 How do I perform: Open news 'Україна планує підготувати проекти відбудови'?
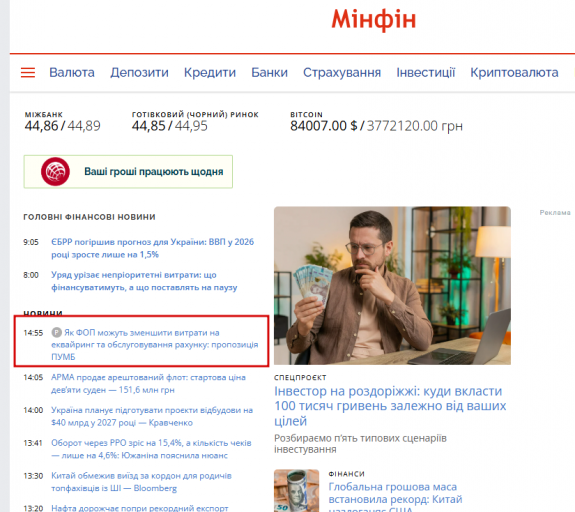[152, 416]
